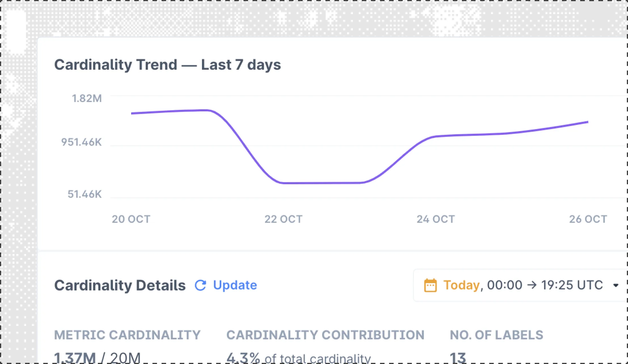The height and width of the screenshot is (364, 628).
Task: Click the 20 OCT axis label
Action: tap(131, 219)
